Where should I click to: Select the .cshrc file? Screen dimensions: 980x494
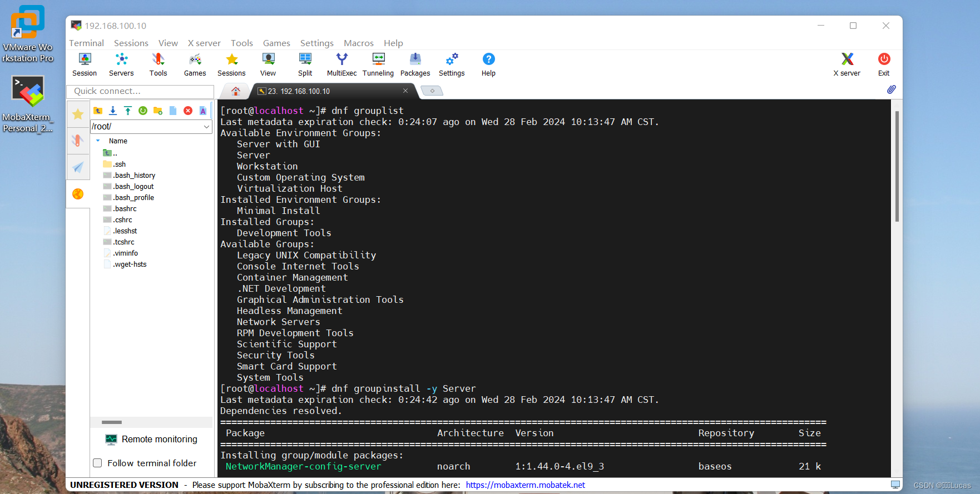[117, 220]
